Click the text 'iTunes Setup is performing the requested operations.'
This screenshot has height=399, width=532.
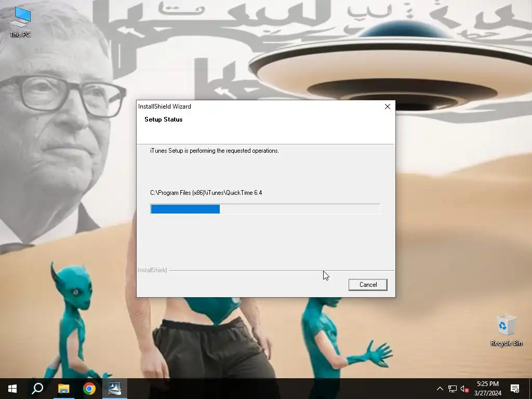tap(215, 151)
